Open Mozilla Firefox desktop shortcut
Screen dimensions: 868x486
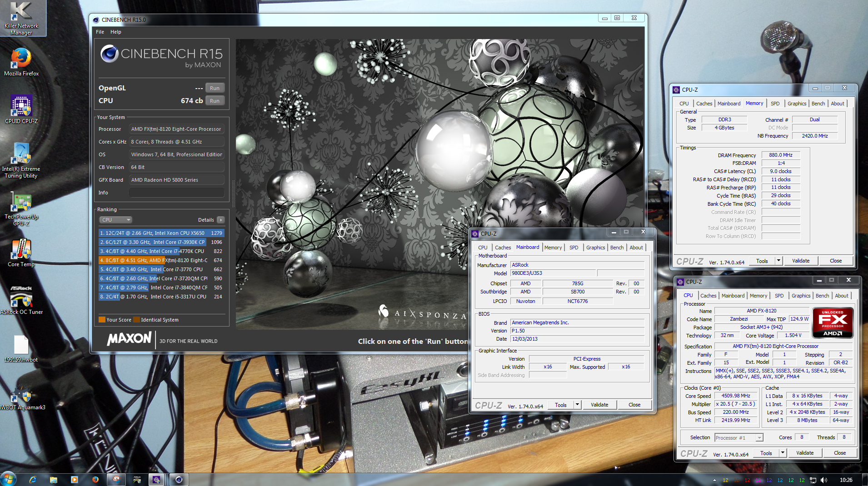[21, 62]
